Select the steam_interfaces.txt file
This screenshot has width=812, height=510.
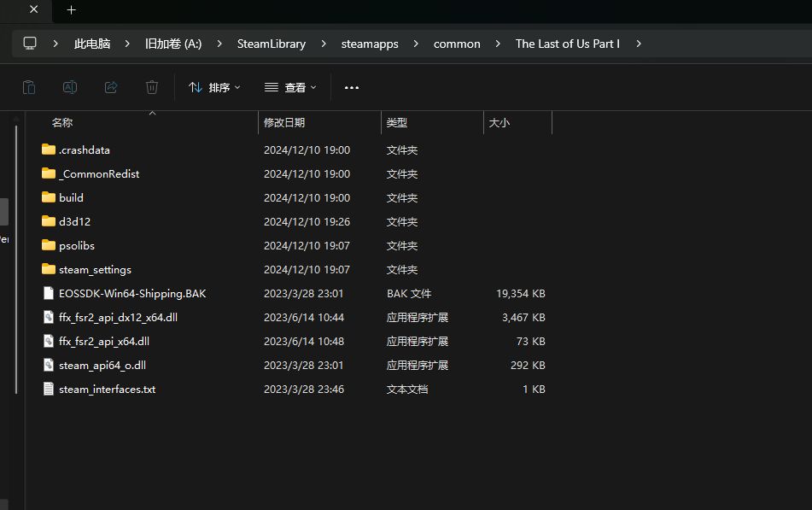point(107,389)
